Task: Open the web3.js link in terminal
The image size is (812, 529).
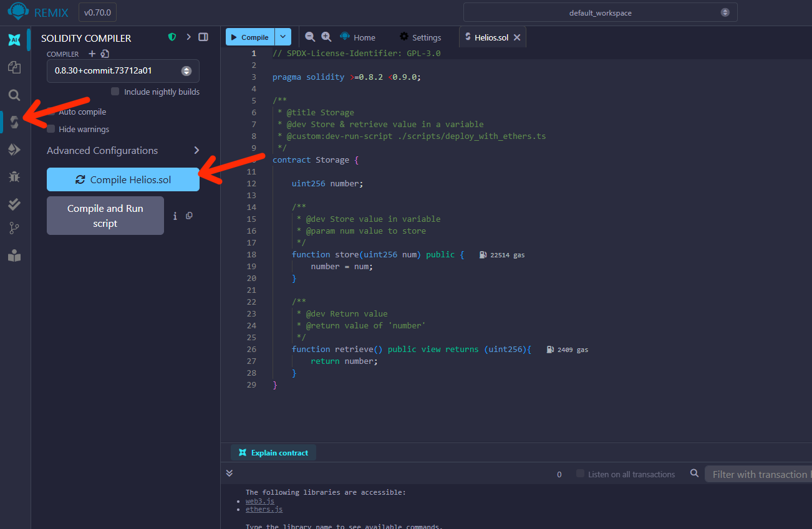Action: [x=260, y=501]
